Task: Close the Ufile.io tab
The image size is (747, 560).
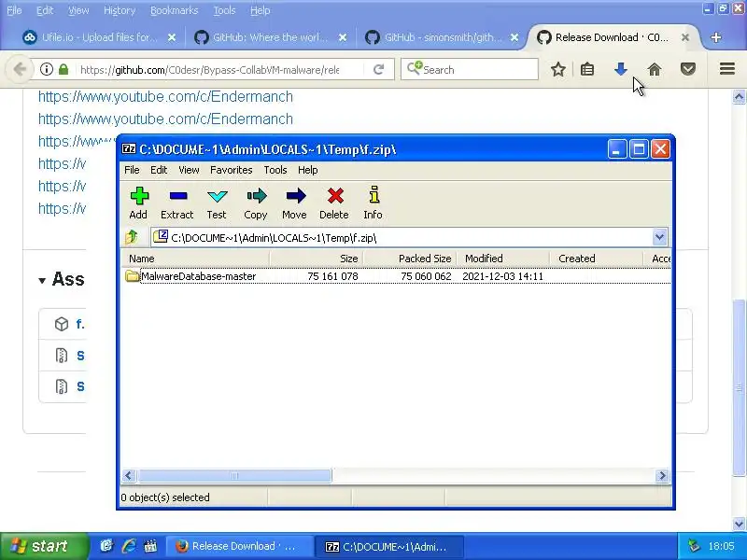Action: pos(172,37)
